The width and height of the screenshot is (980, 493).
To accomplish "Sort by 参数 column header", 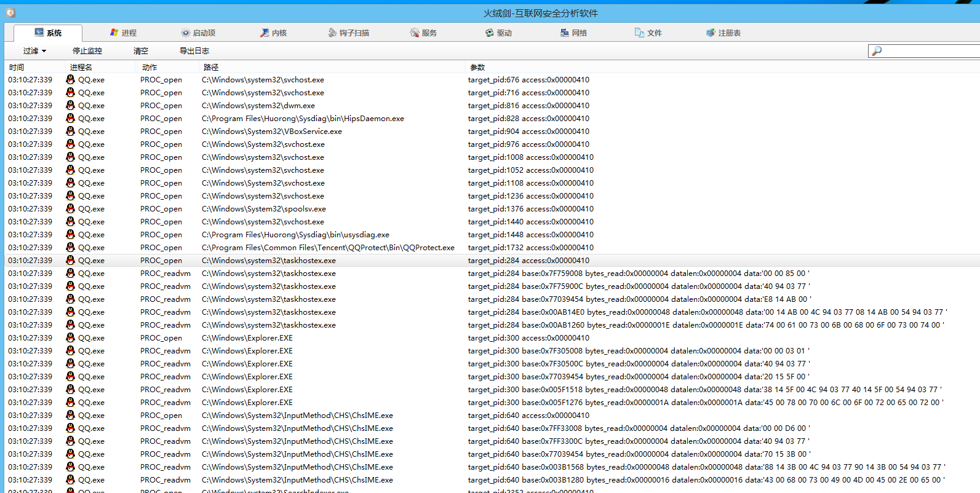I will coord(723,67).
